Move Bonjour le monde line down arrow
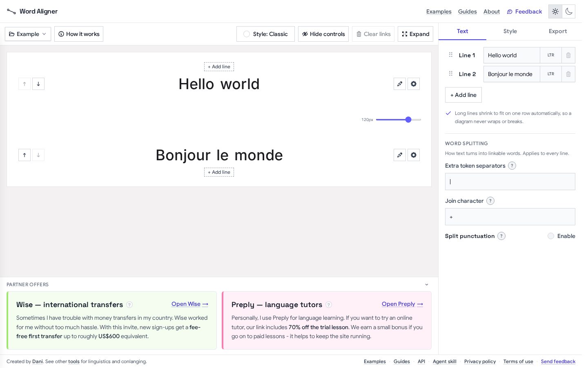Screen dimensions: 588x368 [38, 155]
